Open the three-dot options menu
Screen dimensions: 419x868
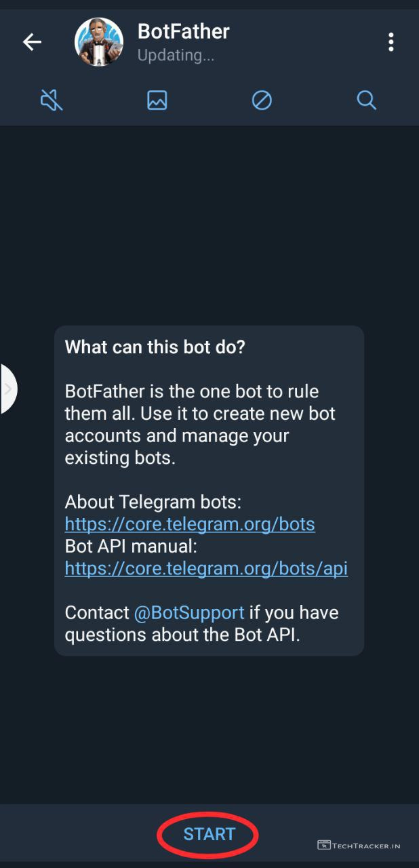coord(391,42)
